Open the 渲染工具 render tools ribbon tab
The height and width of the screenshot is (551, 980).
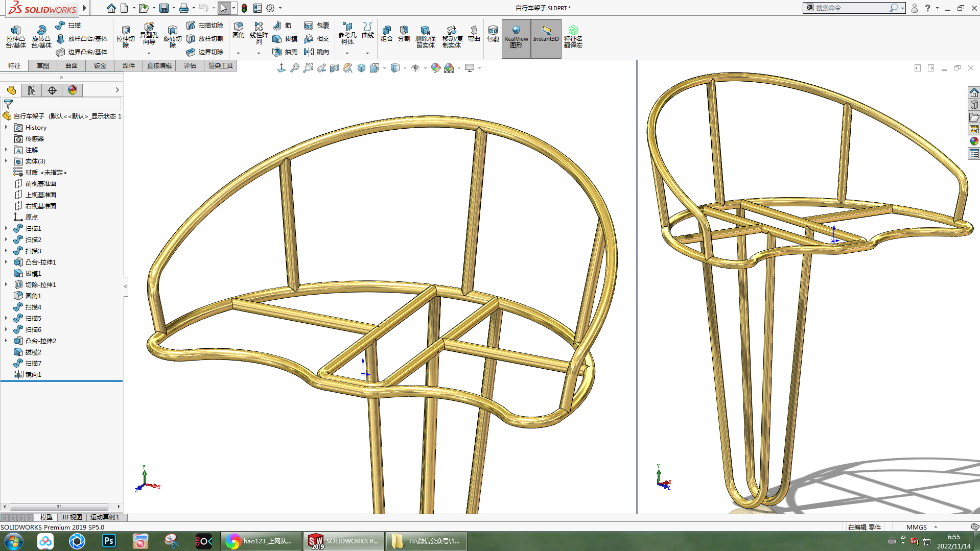point(221,66)
